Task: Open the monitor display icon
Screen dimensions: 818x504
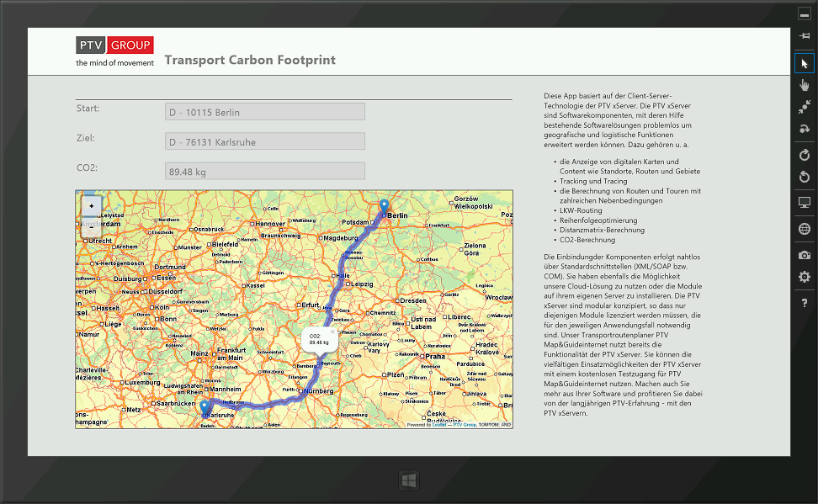Action: (804, 202)
